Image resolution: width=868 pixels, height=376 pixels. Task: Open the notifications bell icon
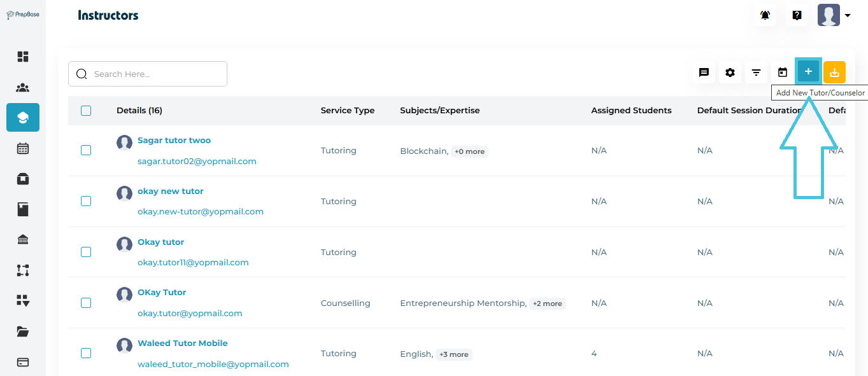coord(765,15)
